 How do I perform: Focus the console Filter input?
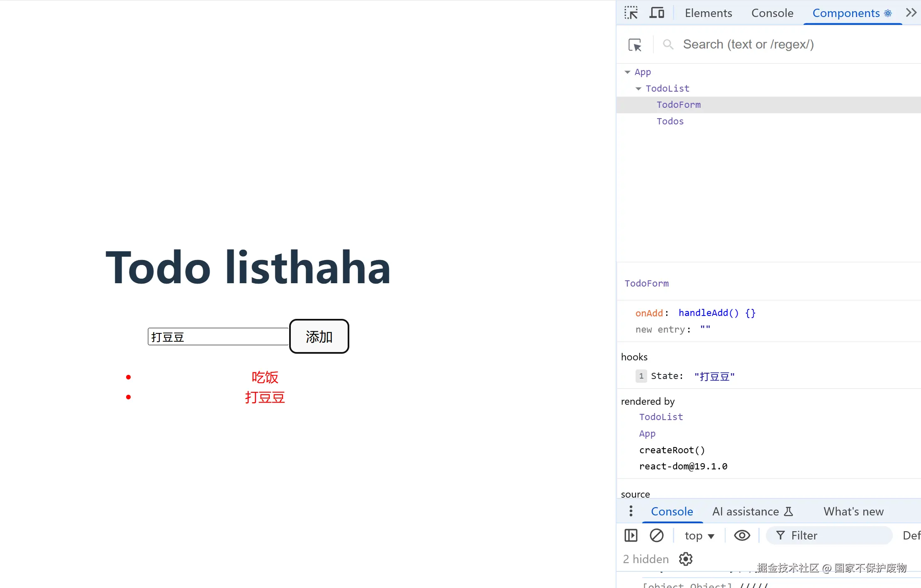click(834, 535)
